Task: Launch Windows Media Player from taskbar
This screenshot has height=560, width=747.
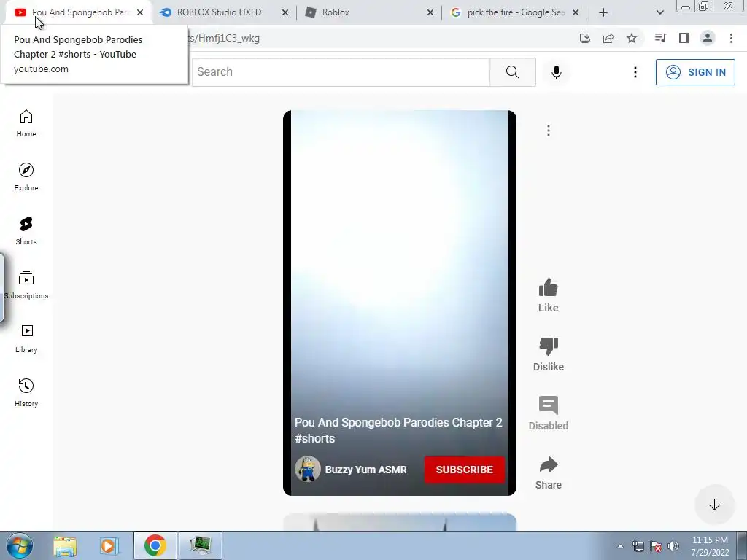Action: tap(109, 545)
